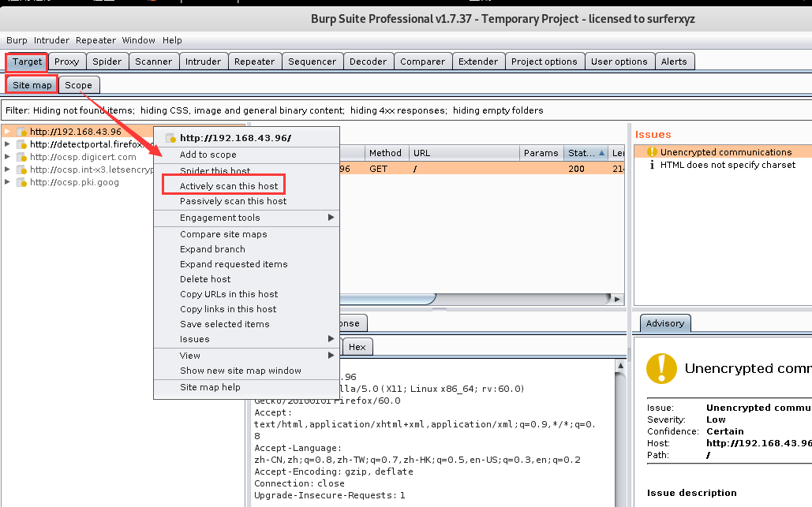Open the Burp menu
Screen dimensions: 812x507
[17, 40]
